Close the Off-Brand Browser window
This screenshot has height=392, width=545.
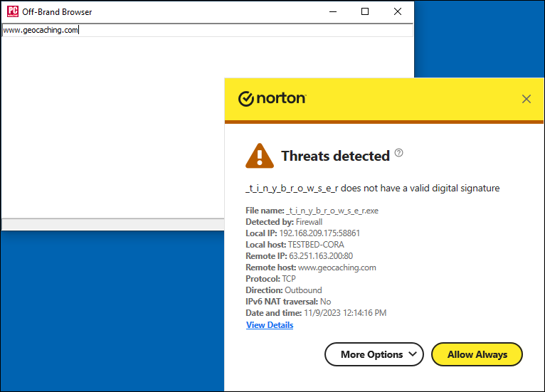(398, 11)
